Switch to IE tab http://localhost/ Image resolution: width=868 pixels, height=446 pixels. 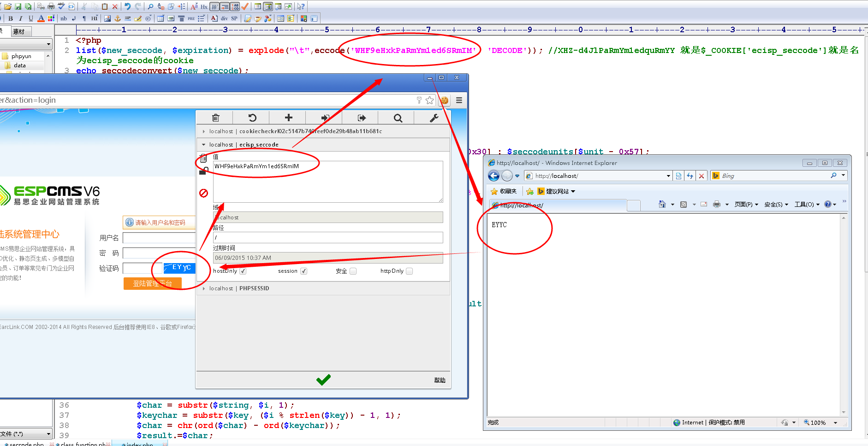coord(558,205)
